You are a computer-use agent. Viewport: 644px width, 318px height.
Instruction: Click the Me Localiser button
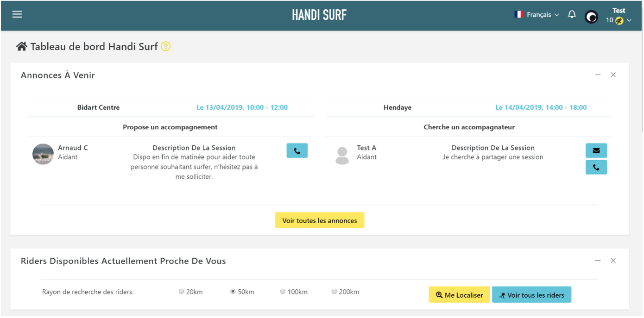click(x=459, y=295)
